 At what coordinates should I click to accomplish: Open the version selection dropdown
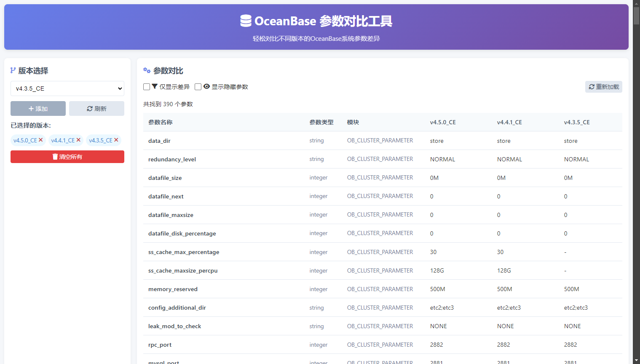(x=67, y=88)
